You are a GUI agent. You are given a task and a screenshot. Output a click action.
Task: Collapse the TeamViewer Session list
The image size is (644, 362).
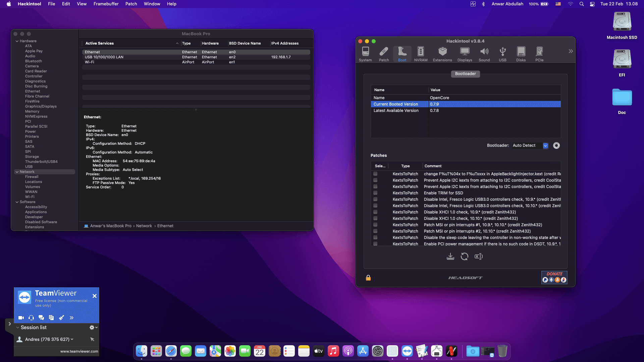pyautogui.click(x=18, y=327)
